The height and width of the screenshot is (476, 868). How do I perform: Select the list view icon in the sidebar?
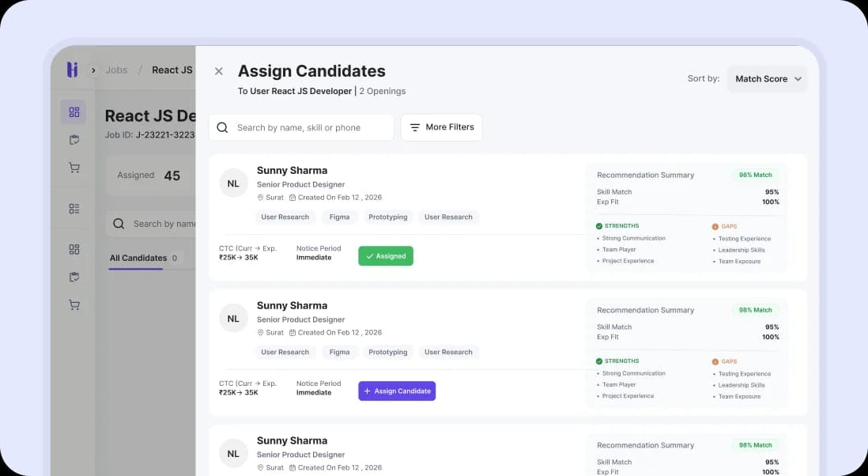pos(74,208)
